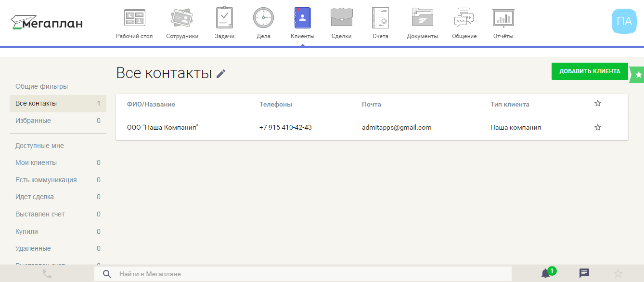Select the Избранные filter
The image size is (644, 282).
point(58,121)
